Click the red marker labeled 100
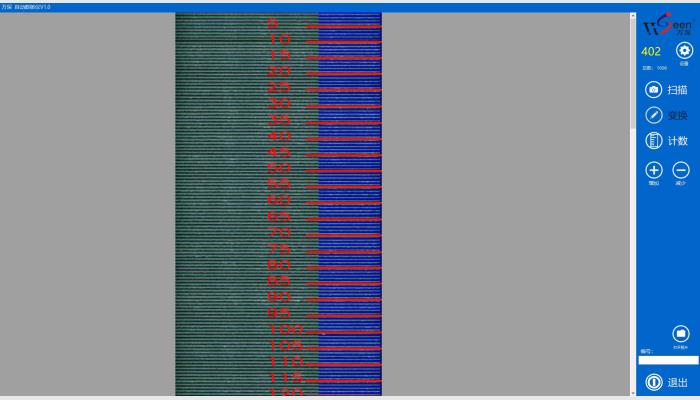The height and width of the screenshot is (400, 700). [x=284, y=329]
